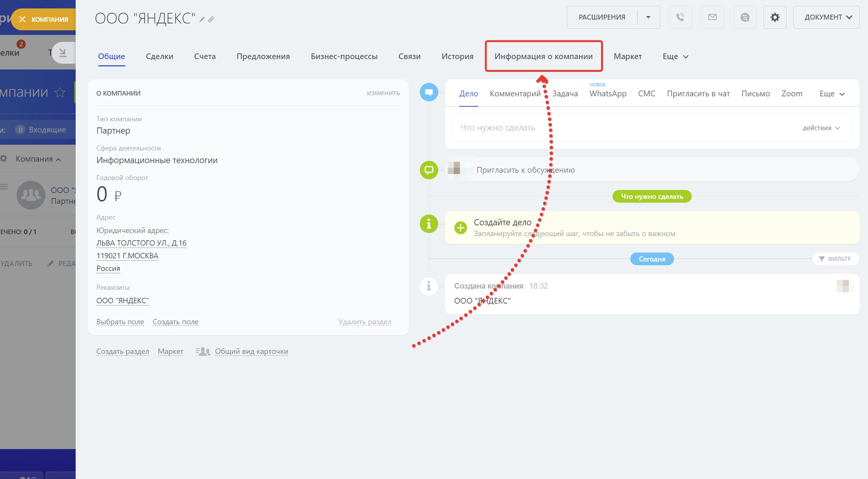Open the ДОКУМЕНТ dropdown
Screen dimensions: 868x479
(826, 17)
